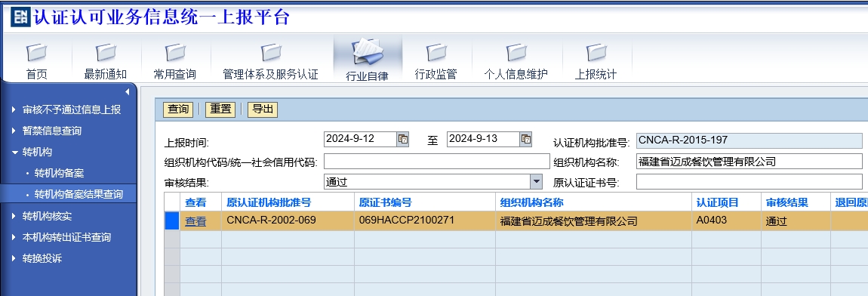Image resolution: width=868 pixels, height=296 pixels.
Task: Open 转机构备案结果查询 sidebar entry
Action: (x=78, y=194)
